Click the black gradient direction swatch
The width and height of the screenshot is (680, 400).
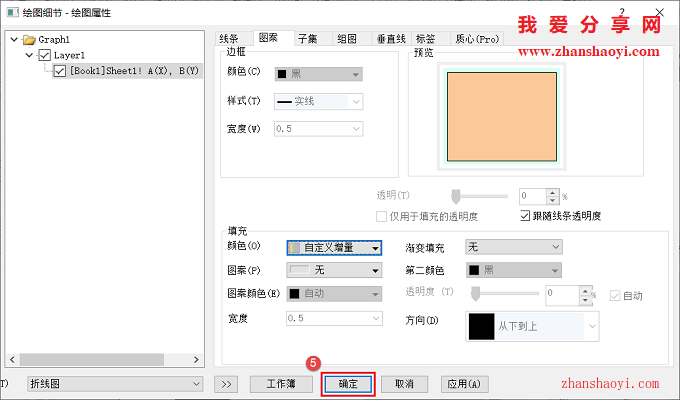tap(481, 326)
